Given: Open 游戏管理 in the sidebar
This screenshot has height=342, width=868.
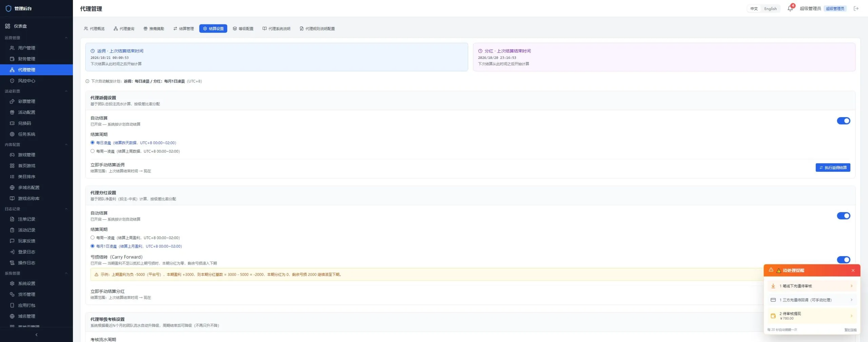Looking at the screenshot, I should click(36, 155).
